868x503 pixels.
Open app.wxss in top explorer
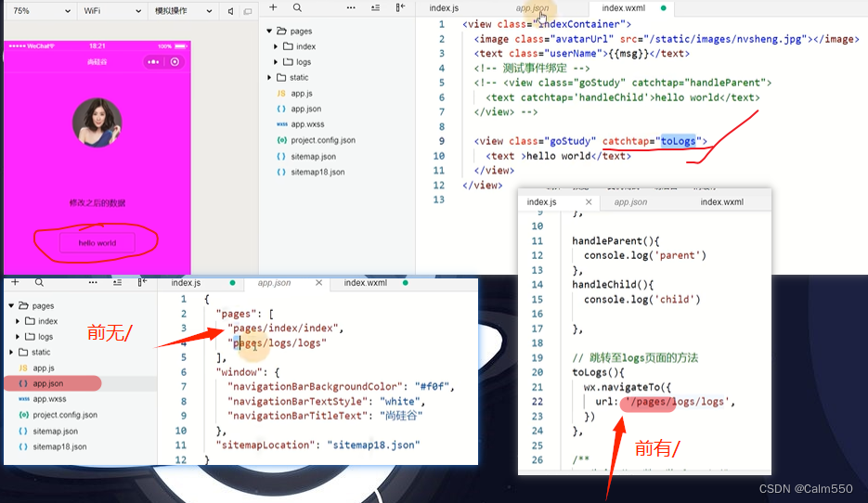[308, 124]
